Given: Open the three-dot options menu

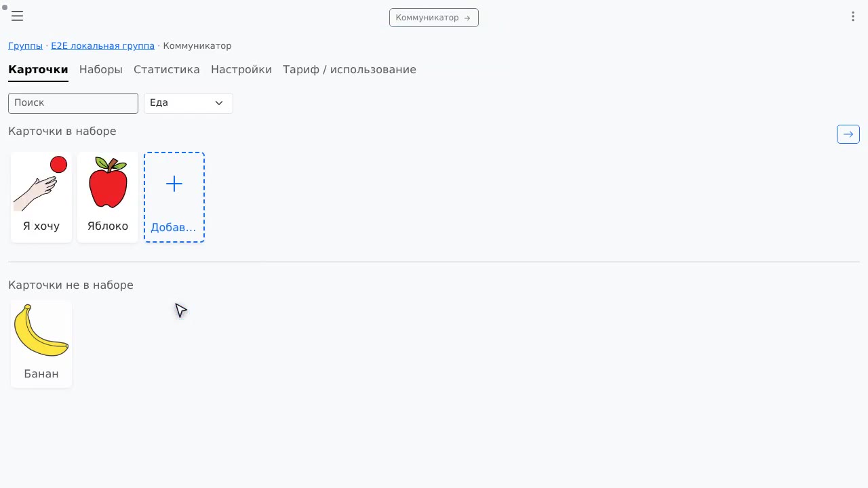Looking at the screenshot, I should tap(853, 16).
